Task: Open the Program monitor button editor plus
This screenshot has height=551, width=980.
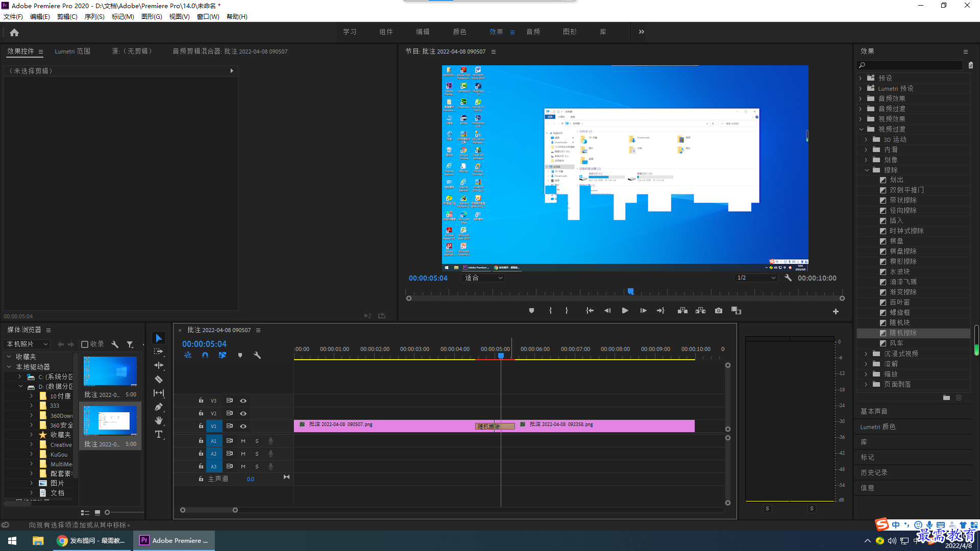Action: (836, 311)
